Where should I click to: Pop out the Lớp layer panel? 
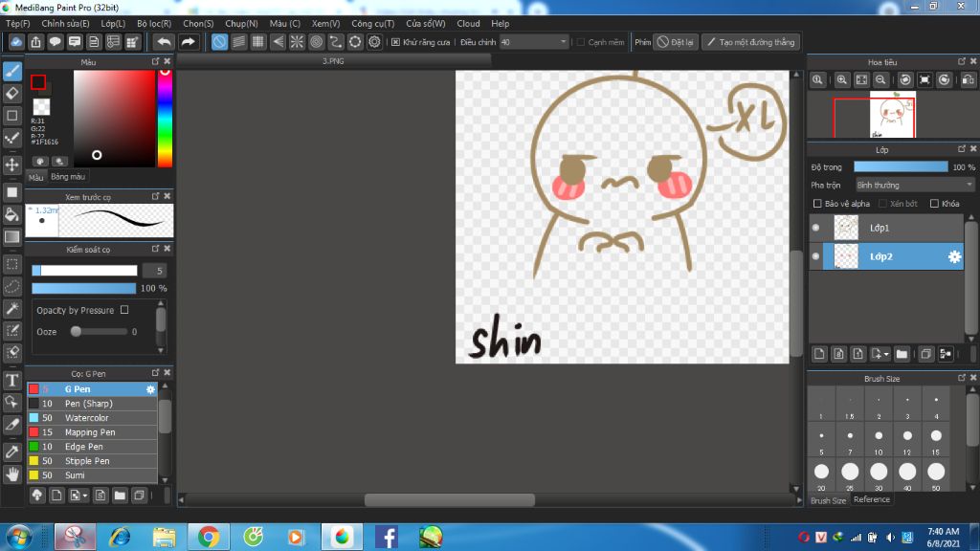[962, 148]
